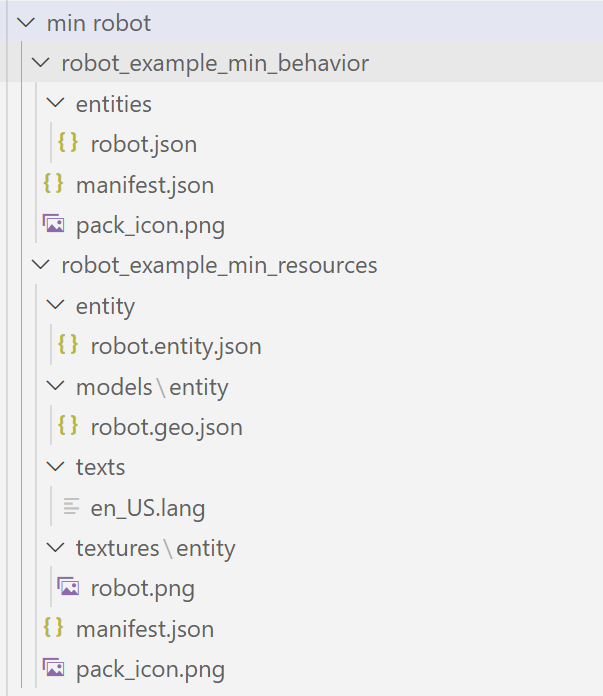Image resolution: width=603 pixels, height=696 pixels.
Task: Click the JSON icon beside robot.json
Action: click(68, 143)
